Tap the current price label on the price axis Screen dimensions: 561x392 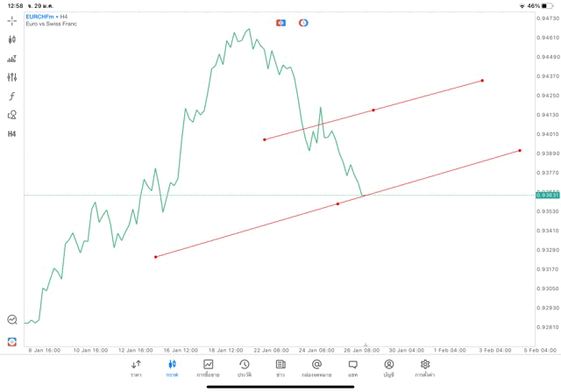(546, 196)
